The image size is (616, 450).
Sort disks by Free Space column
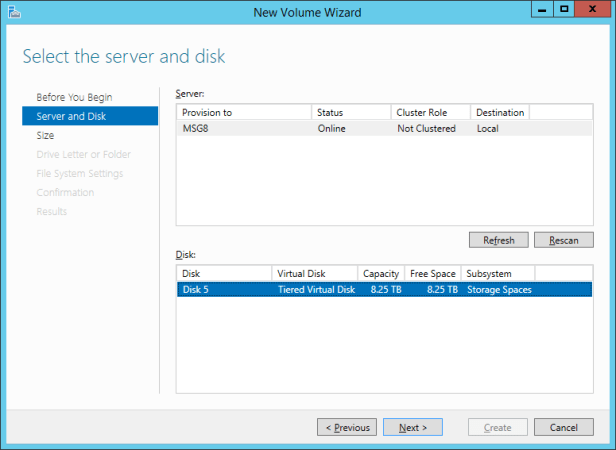pos(432,273)
